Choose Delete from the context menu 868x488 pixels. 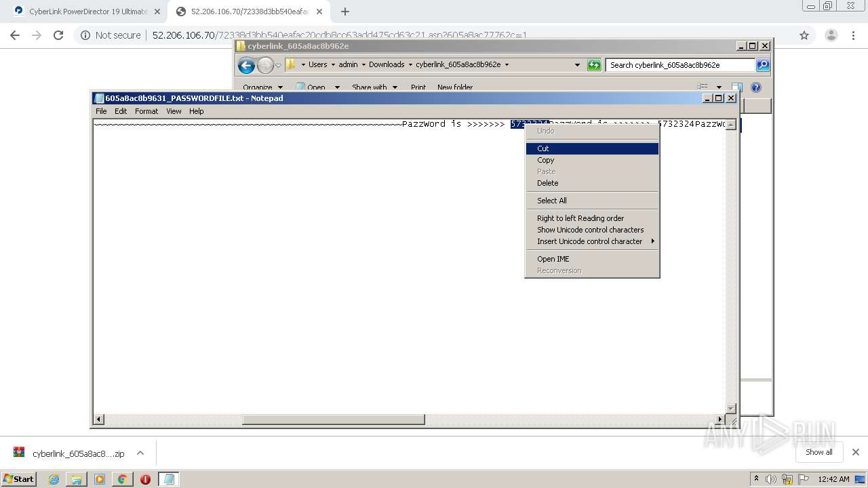coord(592,183)
